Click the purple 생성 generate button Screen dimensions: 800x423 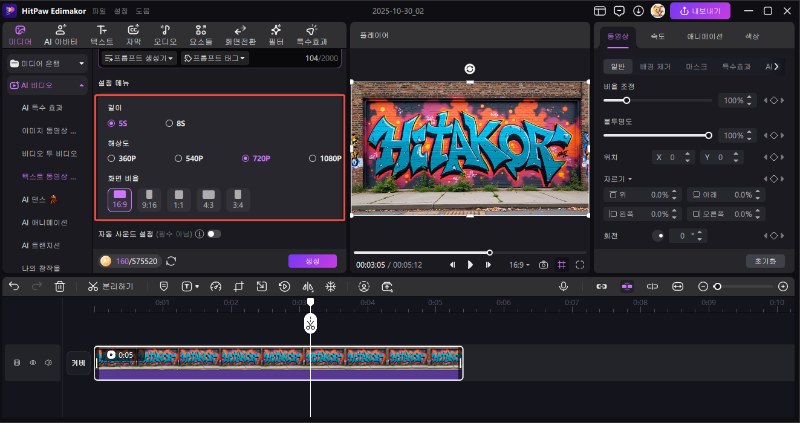point(312,261)
